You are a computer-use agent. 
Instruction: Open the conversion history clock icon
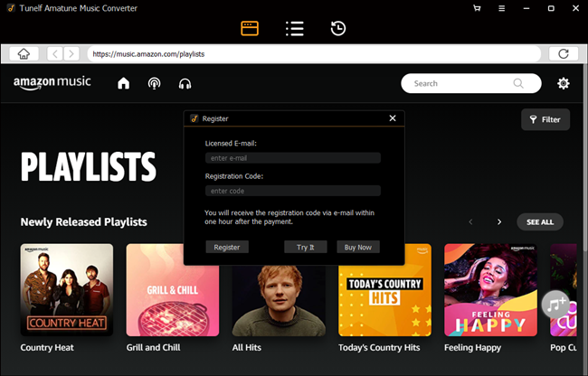(338, 28)
